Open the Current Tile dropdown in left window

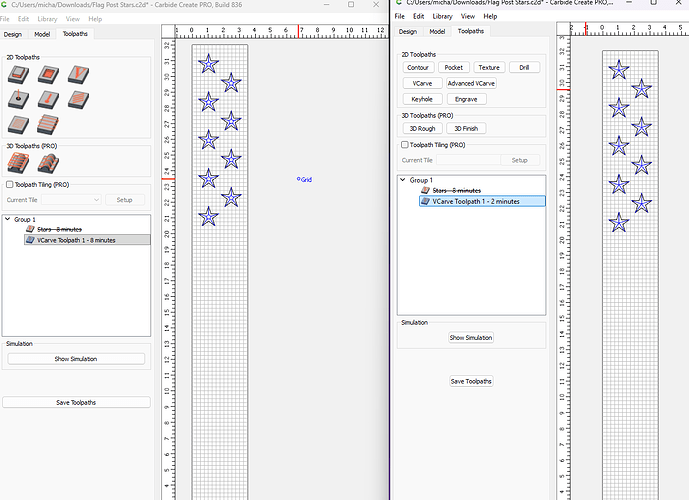coord(69,200)
